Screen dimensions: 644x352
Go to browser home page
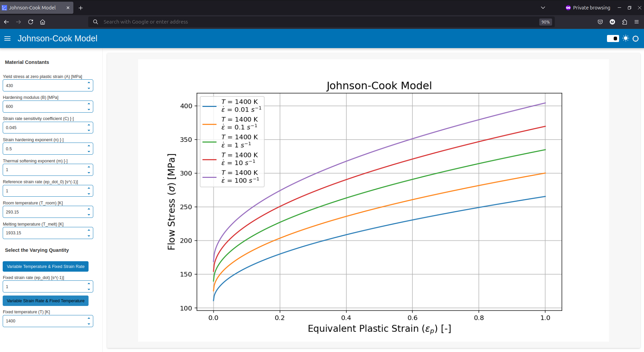coord(43,22)
